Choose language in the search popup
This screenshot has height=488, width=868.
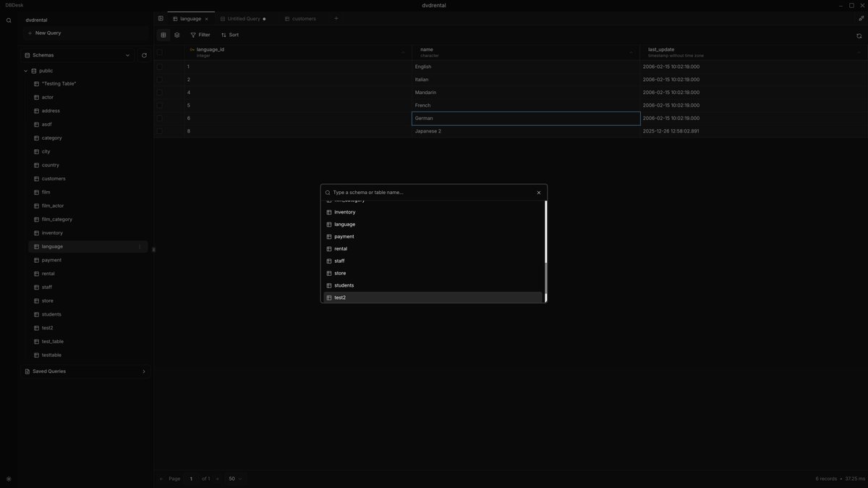[433, 224]
